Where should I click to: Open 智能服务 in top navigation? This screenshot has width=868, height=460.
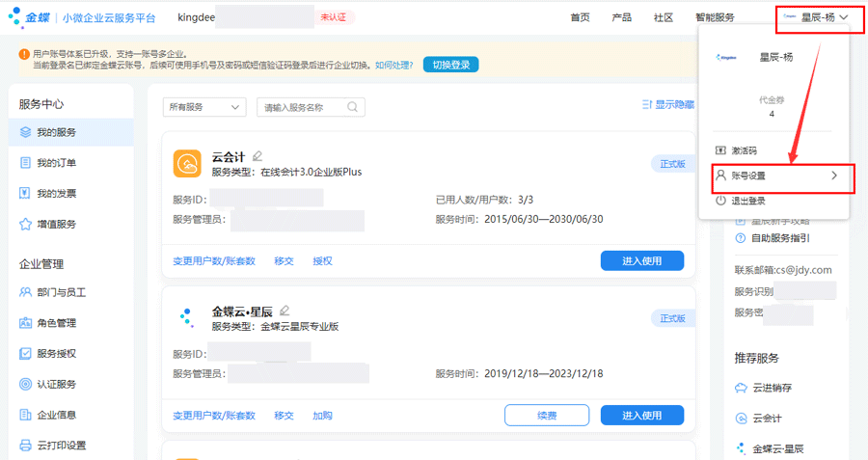715,17
